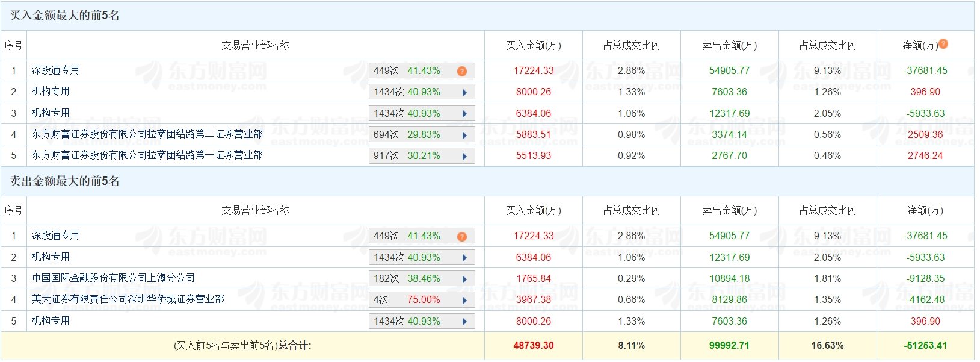Expand 917次 30.21% arrow for 拉萨团结路第一证券营业部
This screenshot has width=980, height=362.
[464, 157]
